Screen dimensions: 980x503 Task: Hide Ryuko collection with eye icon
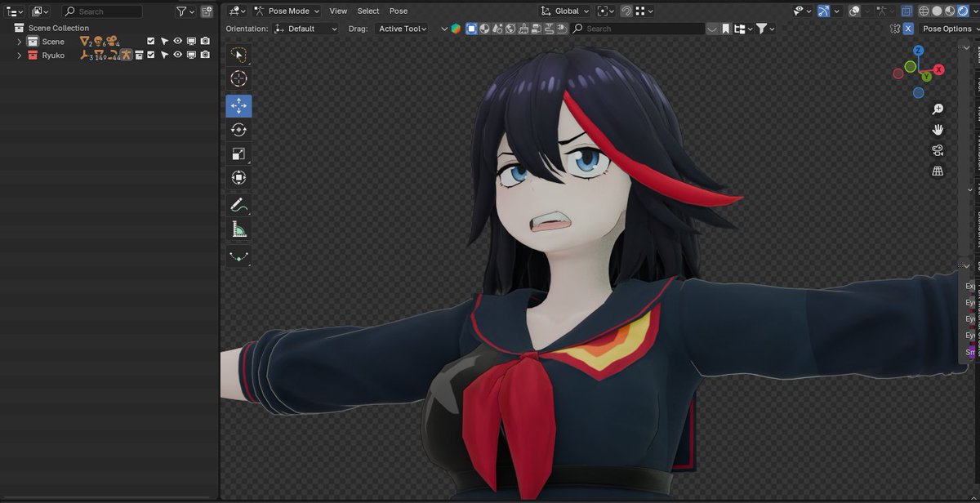click(x=177, y=55)
